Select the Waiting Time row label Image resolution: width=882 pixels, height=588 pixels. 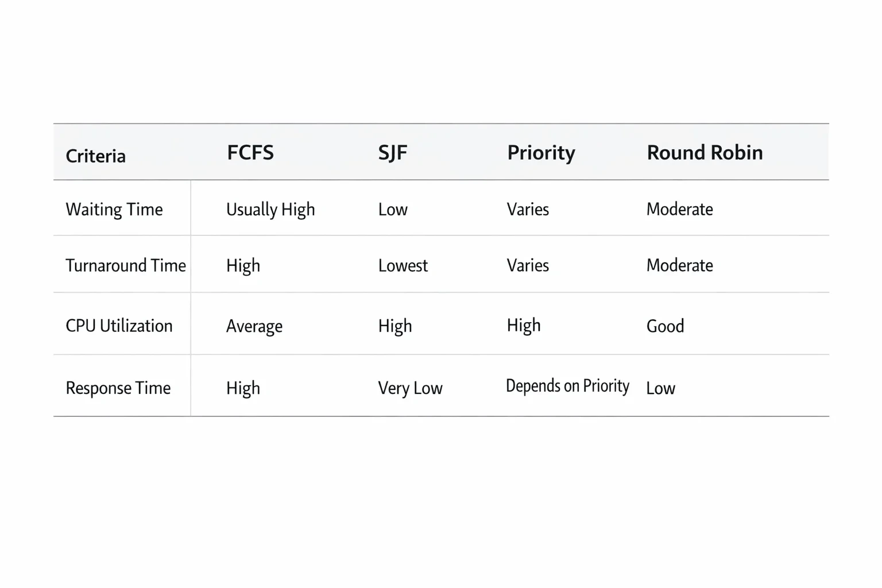coord(114,210)
